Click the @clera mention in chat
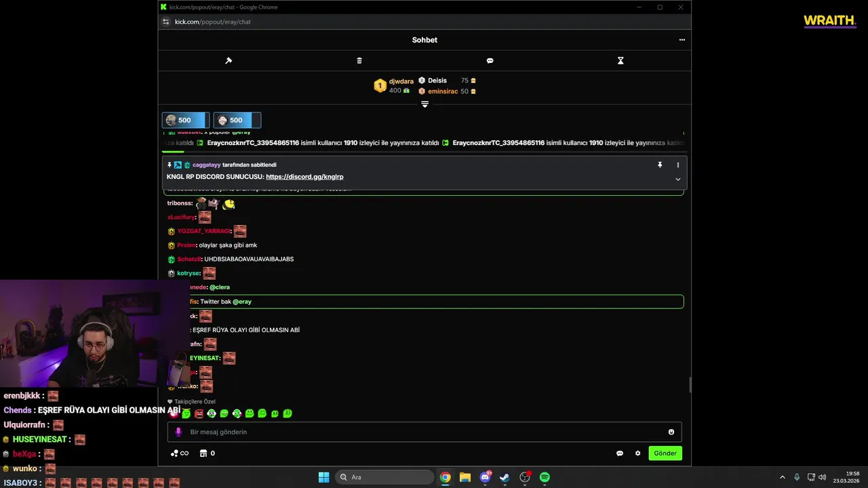The height and width of the screenshot is (488, 868). [220, 287]
